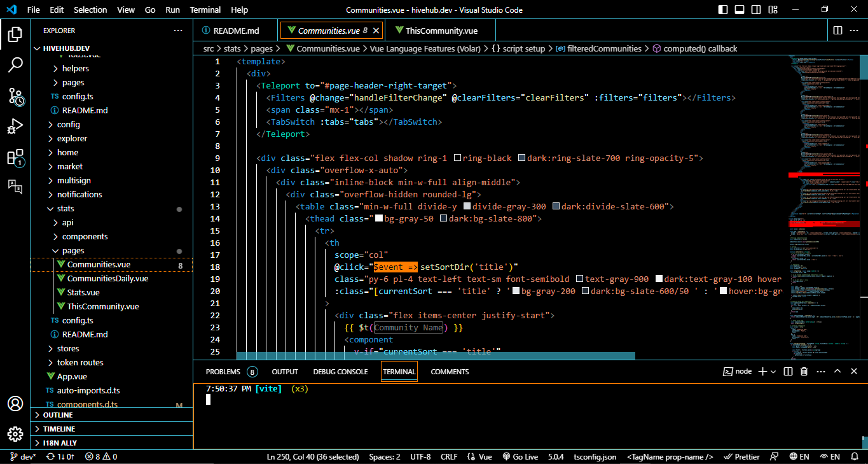Open errors and warnings status bar indicator

click(x=101, y=456)
